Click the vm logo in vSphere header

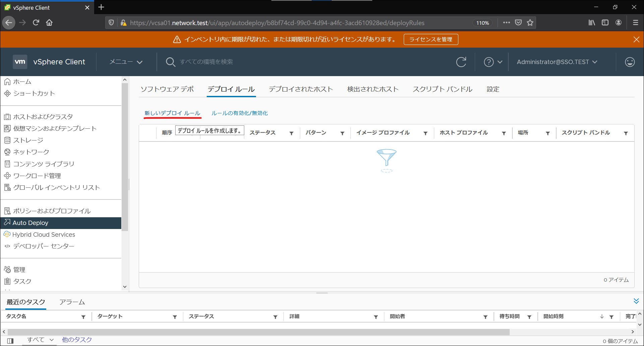[x=20, y=62]
